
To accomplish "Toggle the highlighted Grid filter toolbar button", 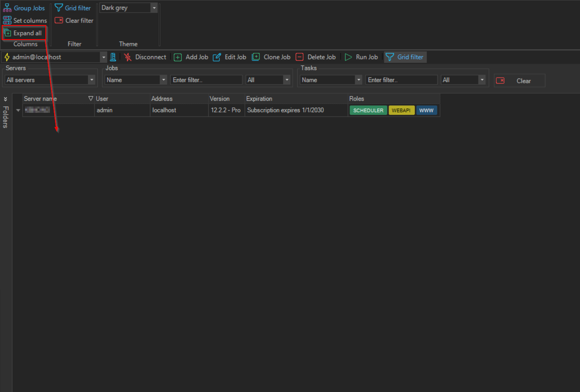I will [x=405, y=57].
